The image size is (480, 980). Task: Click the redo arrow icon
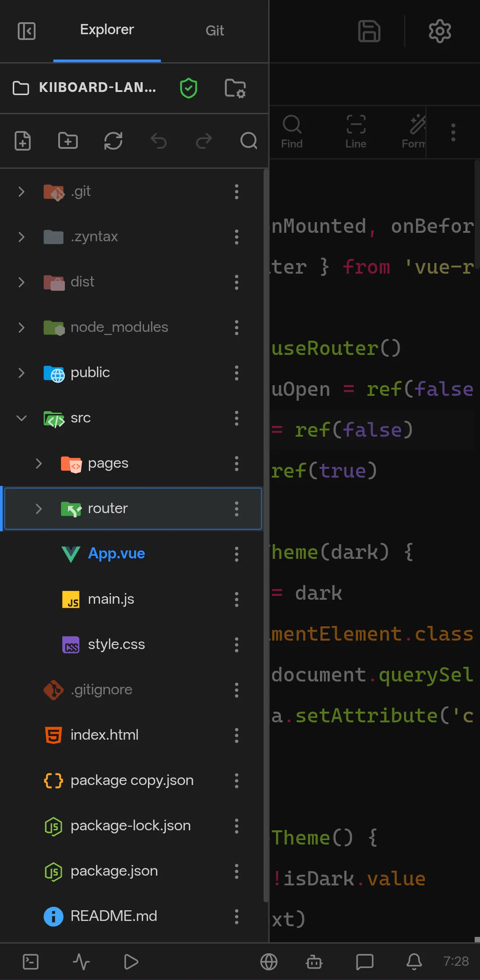[x=204, y=141]
